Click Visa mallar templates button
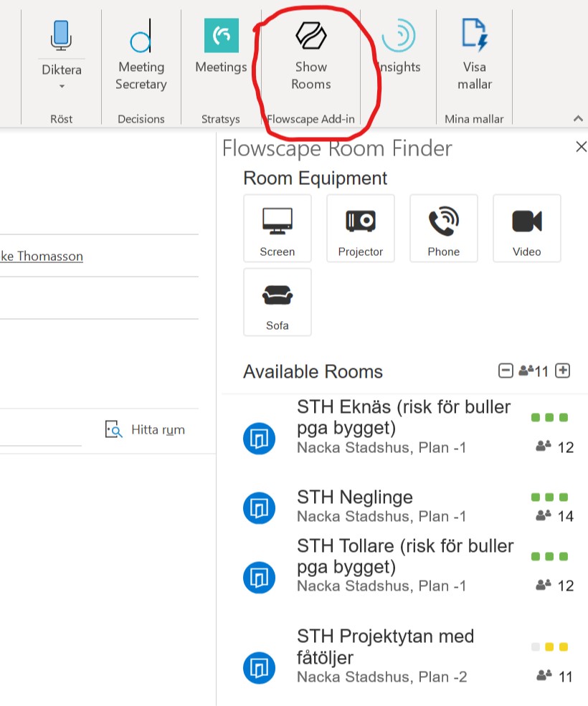Image resolution: width=588 pixels, height=706 pixels. point(475,55)
